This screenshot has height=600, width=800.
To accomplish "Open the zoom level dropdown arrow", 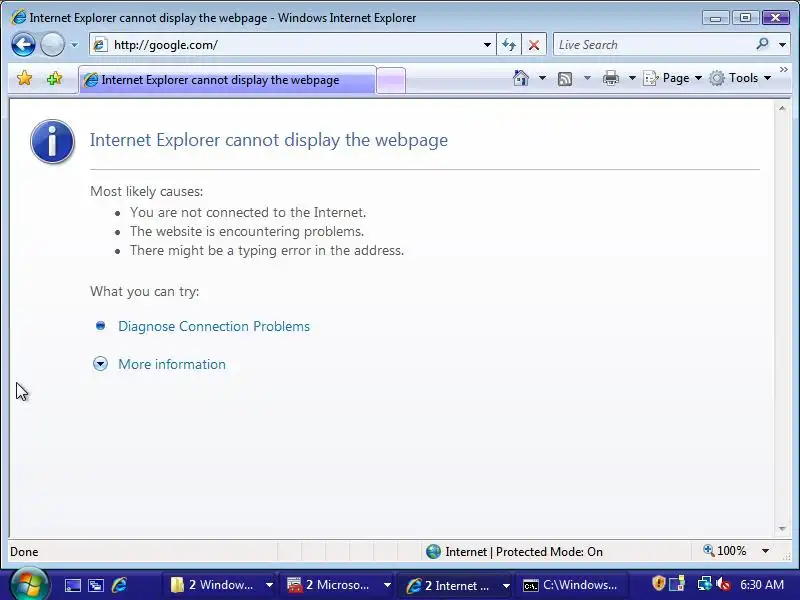I will (765, 551).
